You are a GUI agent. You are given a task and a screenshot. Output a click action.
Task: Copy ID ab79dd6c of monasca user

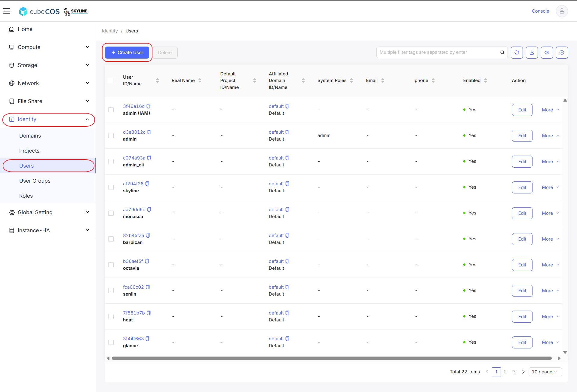pos(149,210)
